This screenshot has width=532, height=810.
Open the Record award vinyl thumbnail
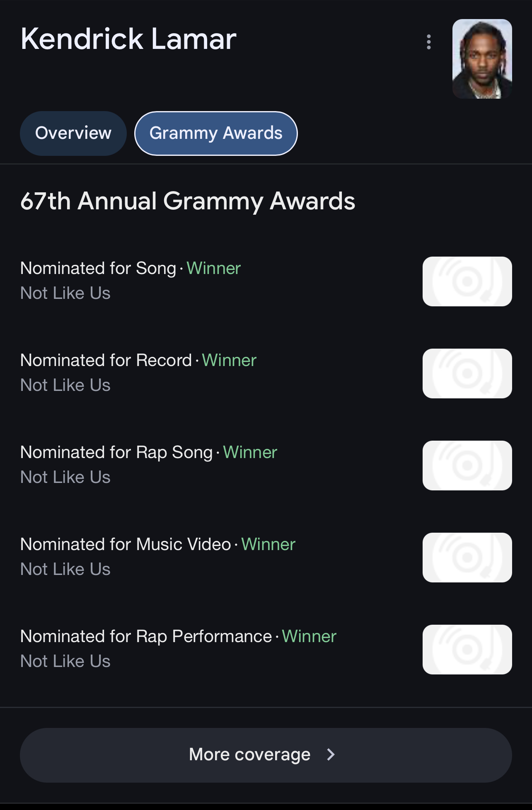point(467,373)
